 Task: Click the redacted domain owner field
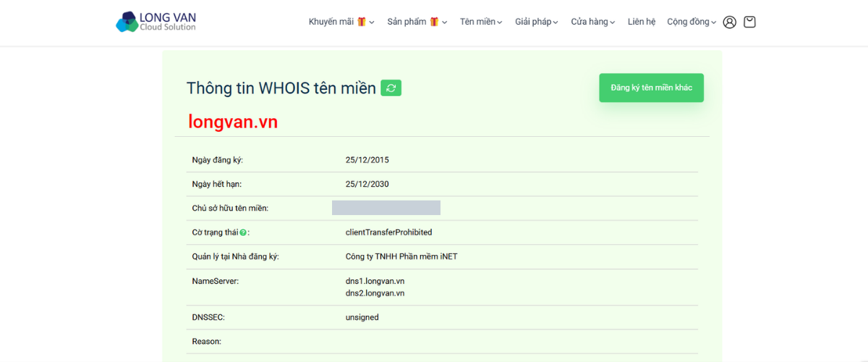pyautogui.click(x=386, y=208)
